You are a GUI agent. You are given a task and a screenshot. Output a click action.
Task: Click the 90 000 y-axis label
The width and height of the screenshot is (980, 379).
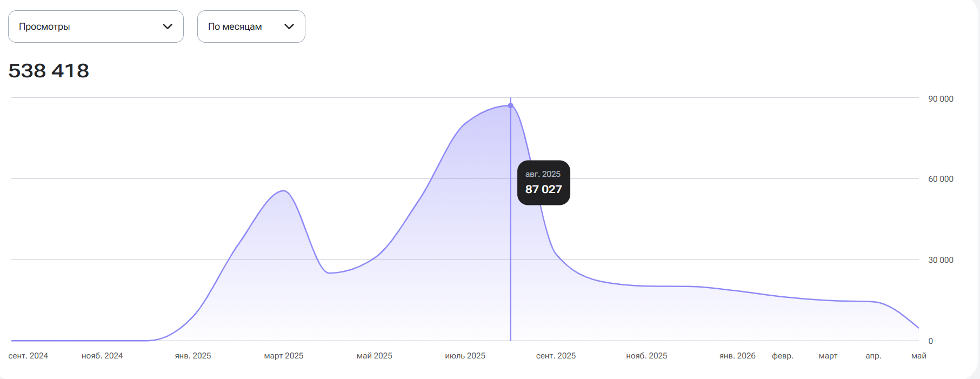coord(941,99)
